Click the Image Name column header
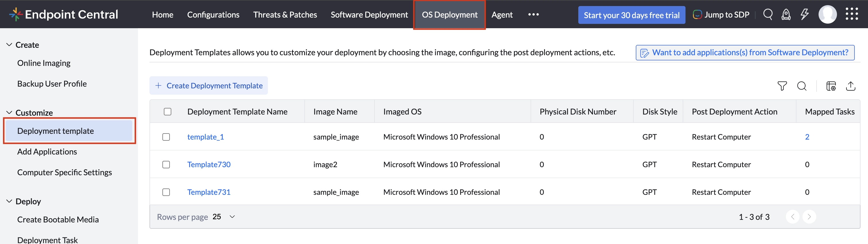The height and width of the screenshot is (244, 868). click(335, 112)
